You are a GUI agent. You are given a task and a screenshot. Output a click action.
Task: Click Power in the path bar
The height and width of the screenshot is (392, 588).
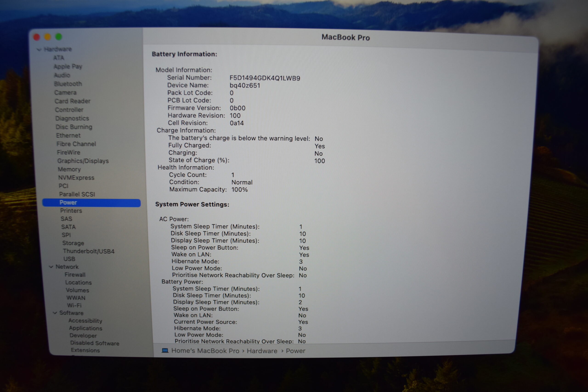tap(296, 351)
